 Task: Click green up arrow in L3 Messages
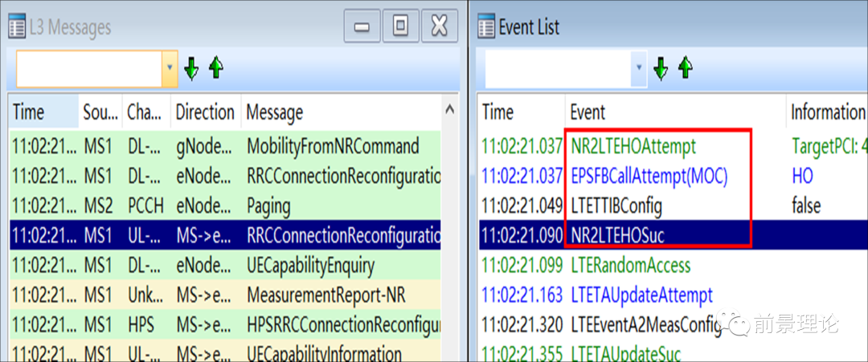coord(215,69)
